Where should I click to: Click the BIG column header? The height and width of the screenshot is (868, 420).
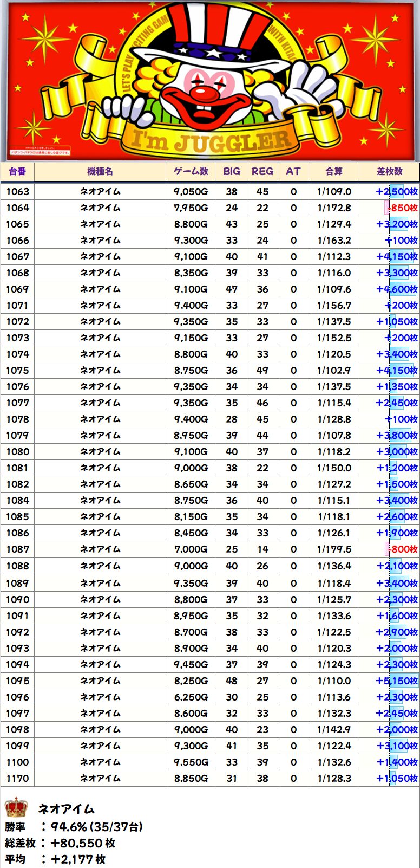(232, 171)
